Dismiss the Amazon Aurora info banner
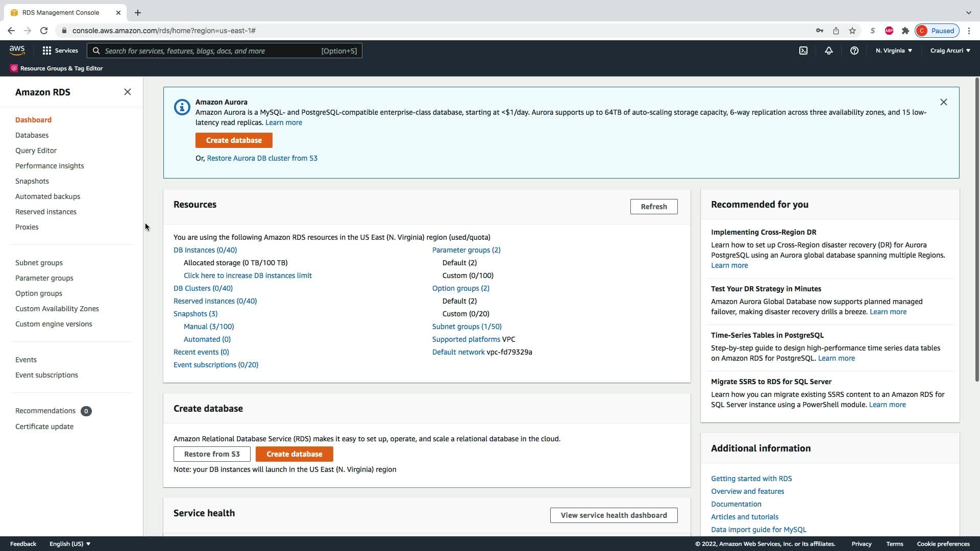 tap(943, 102)
